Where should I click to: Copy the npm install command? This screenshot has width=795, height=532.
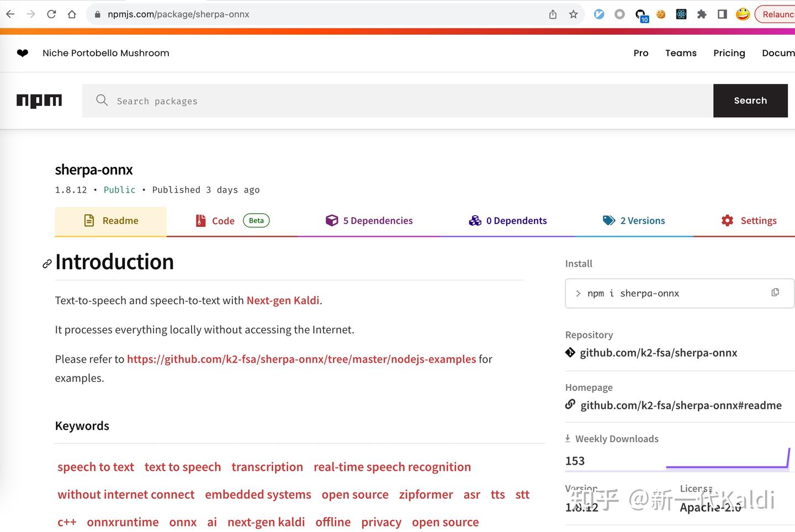click(775, 292)
